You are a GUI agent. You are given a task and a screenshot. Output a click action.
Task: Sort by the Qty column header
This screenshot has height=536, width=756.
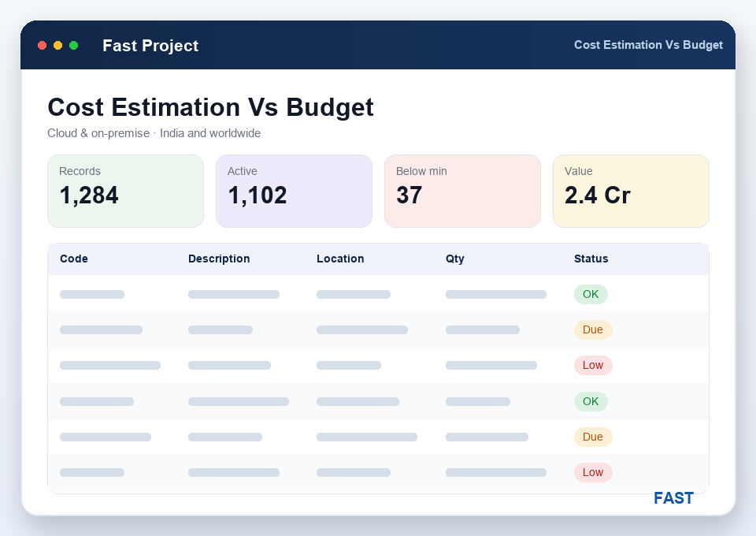click(454, 259)
